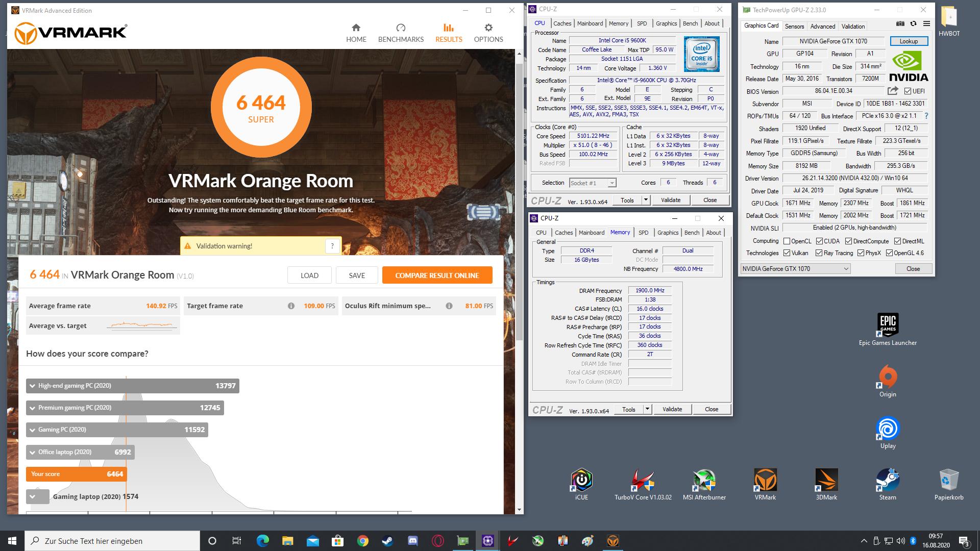Switch to Sensors tab in GPU-Z
The height and width of the screenshot is (551, 980).
794,27
